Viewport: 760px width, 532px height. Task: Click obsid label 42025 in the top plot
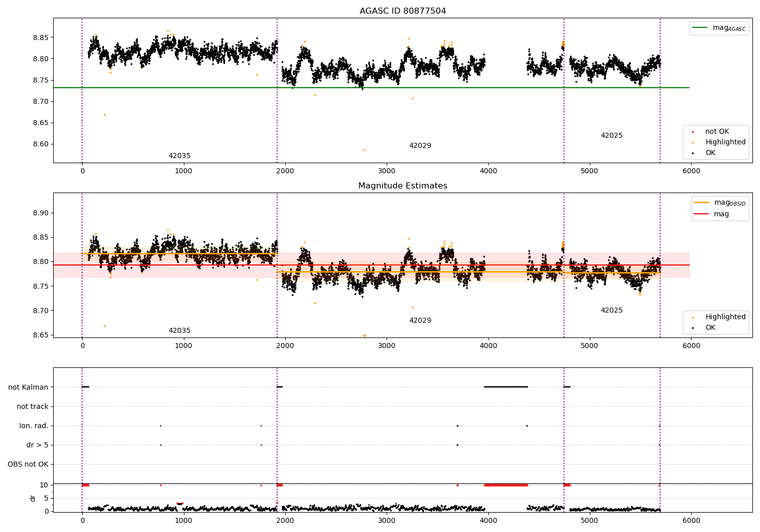[x=612, y=136]
